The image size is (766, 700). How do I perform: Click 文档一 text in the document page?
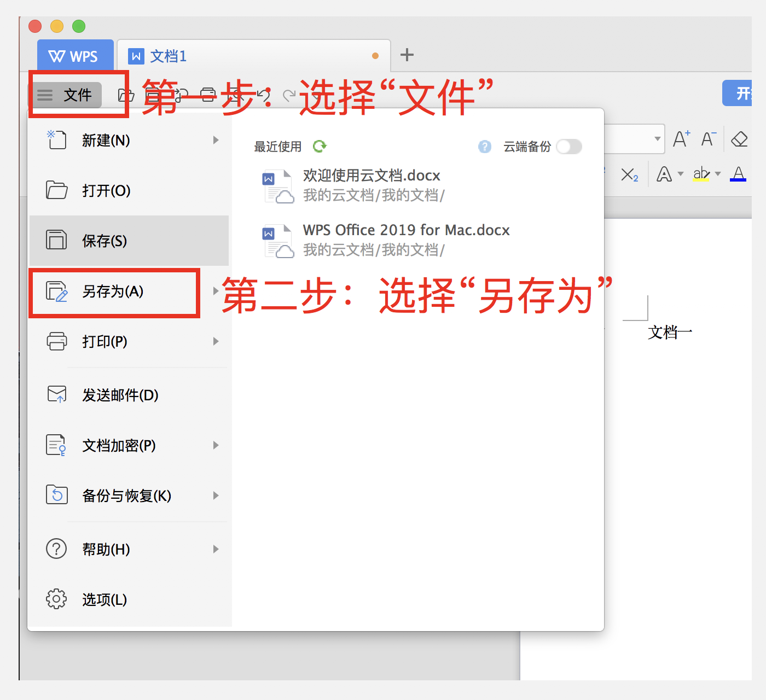coord(670,332)
